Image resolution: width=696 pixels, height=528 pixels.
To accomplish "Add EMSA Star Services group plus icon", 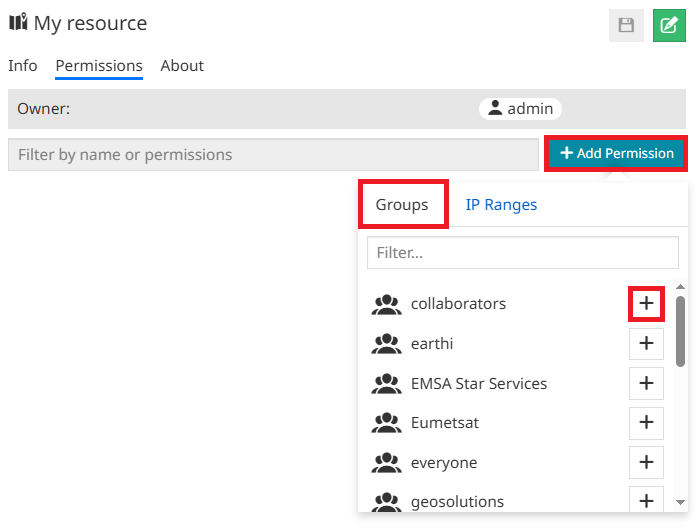I will (646, 383).
